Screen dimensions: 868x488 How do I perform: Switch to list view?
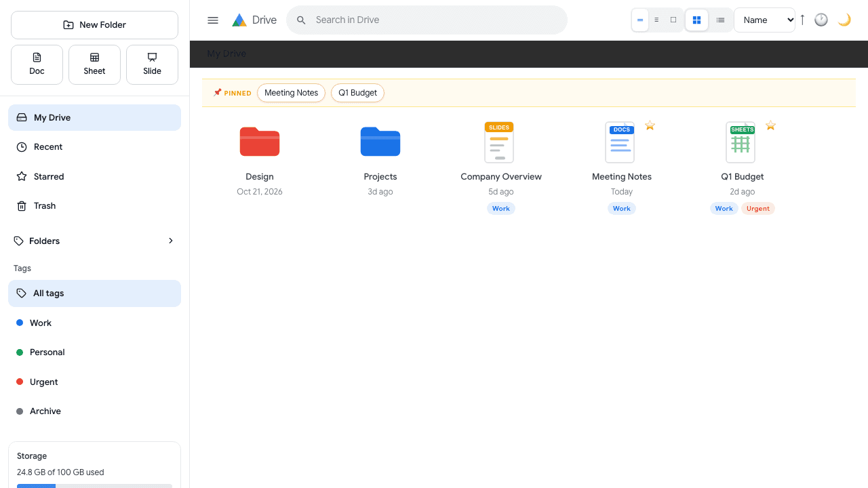[x=720, y=20]
